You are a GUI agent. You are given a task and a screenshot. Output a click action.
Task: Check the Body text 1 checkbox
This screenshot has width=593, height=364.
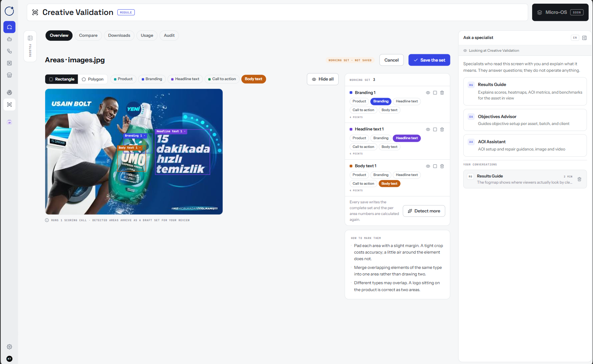[x=435, y=166]
